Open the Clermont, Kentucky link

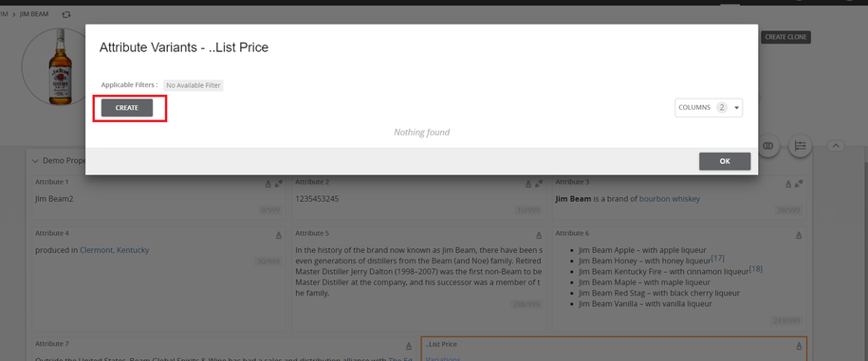pos(114,250)
